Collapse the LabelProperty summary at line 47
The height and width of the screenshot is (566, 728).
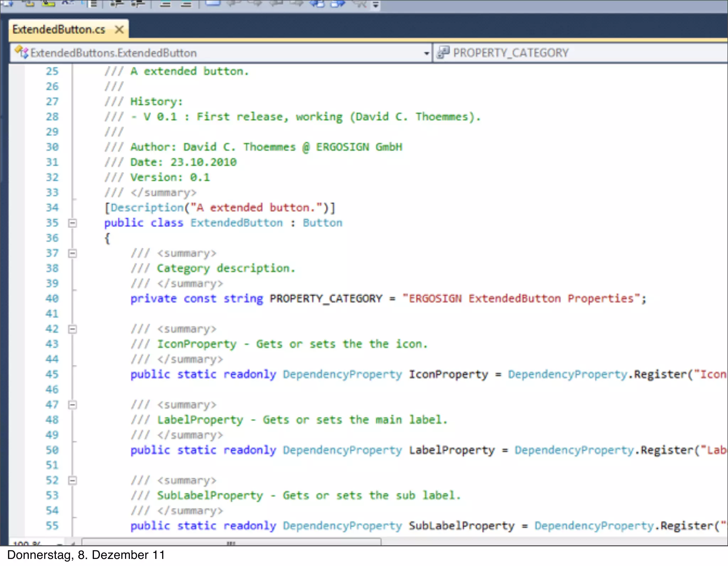point(73,405)
